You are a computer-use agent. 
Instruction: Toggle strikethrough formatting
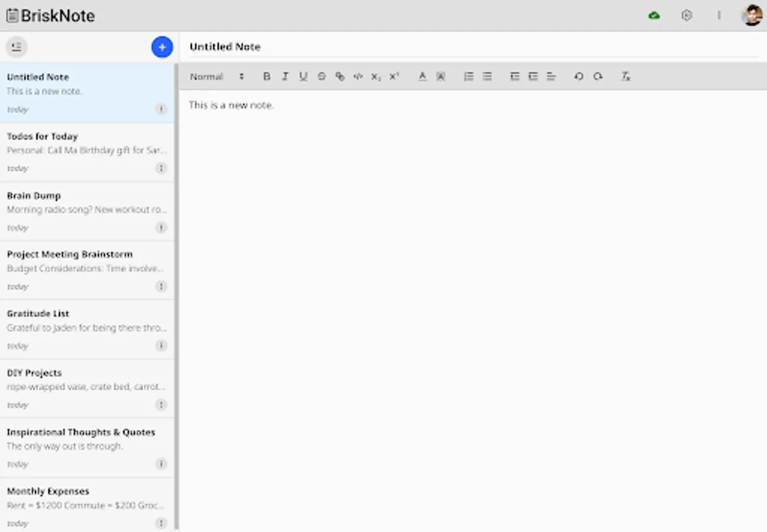(321, 76)
